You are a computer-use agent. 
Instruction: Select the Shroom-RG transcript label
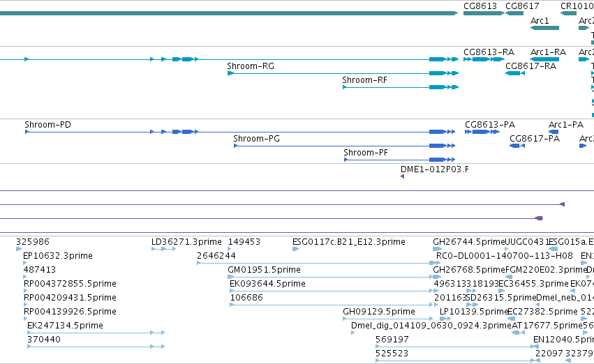(x=251, y=66)
